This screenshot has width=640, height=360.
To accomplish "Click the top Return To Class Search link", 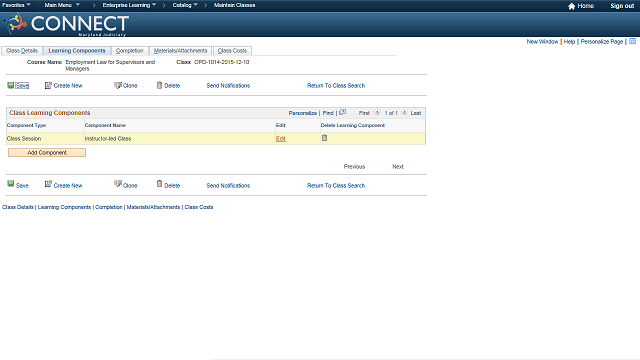I will coord(336,86).
